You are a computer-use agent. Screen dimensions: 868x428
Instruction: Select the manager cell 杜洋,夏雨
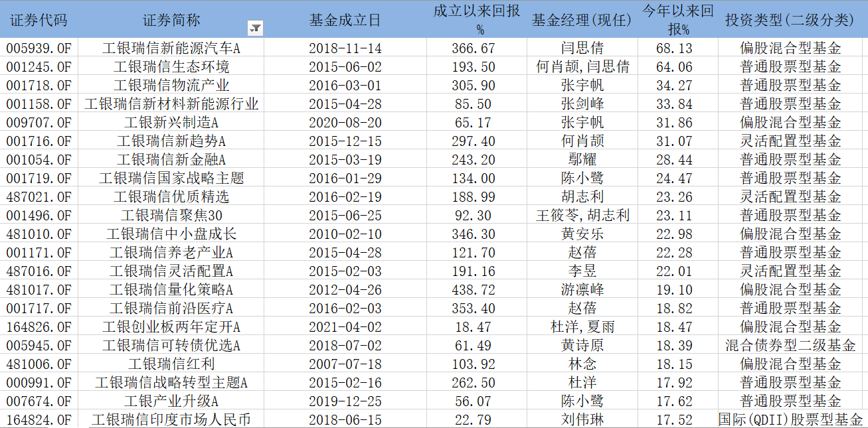[x=582, y=327]
